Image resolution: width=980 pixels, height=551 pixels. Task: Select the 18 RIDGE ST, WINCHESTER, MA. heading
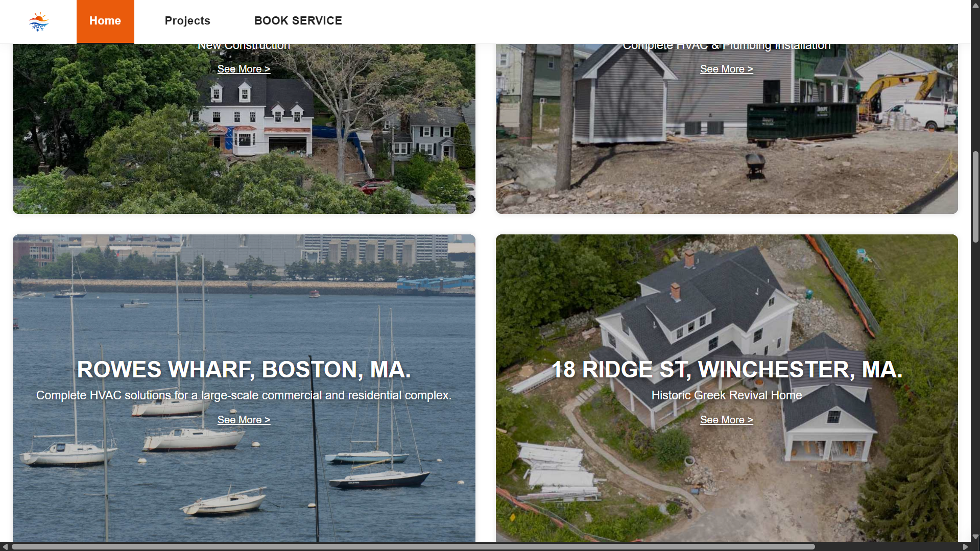pyautogui.click(x=726, y=370)
